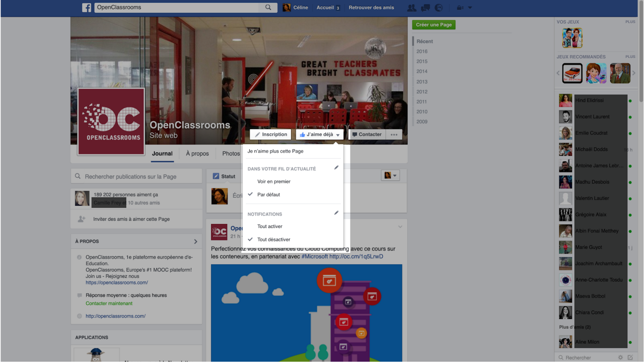The width and height of the screenshot is (644, 363).
Task: Expand the À propos section arrow
Action: (195, 241)
